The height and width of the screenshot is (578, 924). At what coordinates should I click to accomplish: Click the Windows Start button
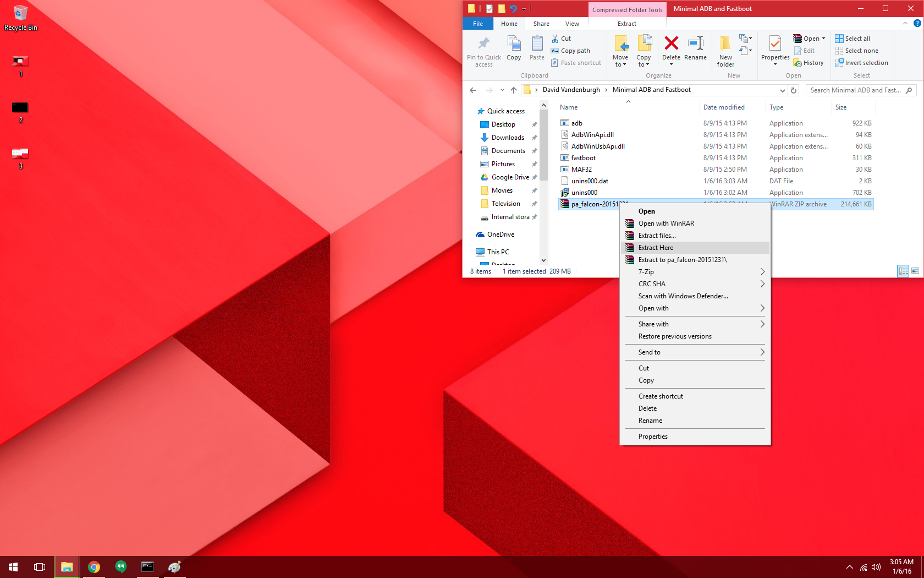pos(13,567)
